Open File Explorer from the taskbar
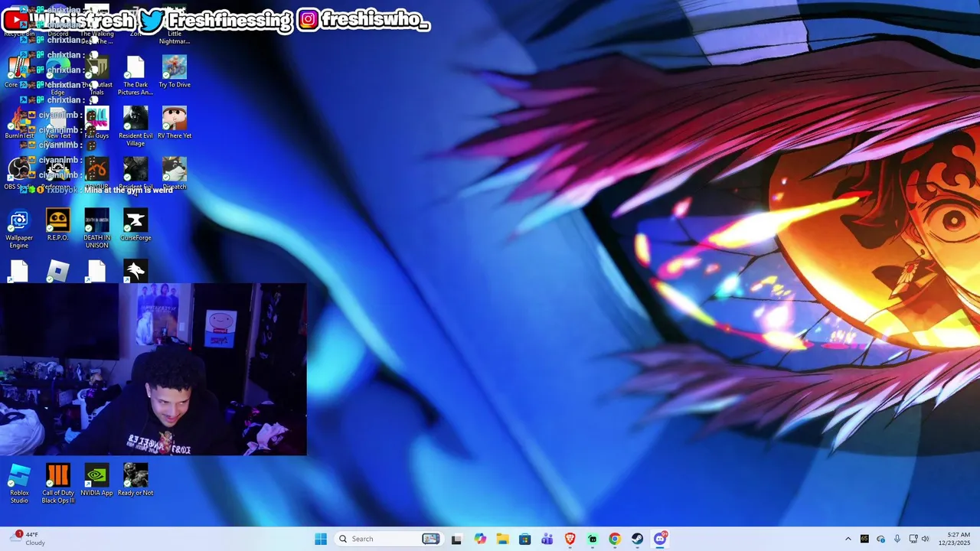Image resolution: width=980 pixels, height=551 pixels. pos(502,539)
